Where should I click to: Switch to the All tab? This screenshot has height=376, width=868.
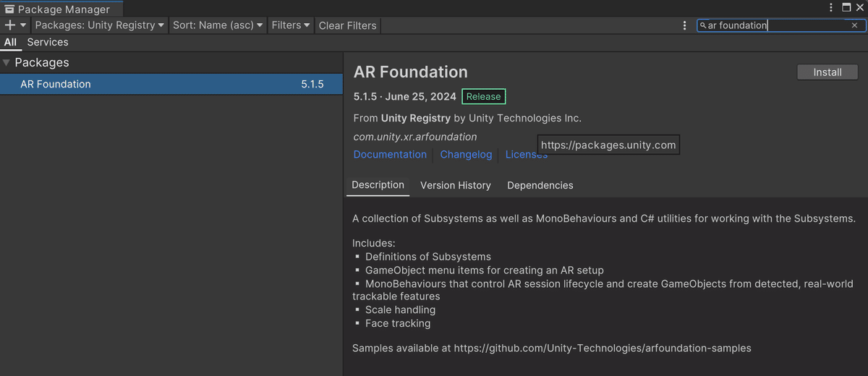10,43
